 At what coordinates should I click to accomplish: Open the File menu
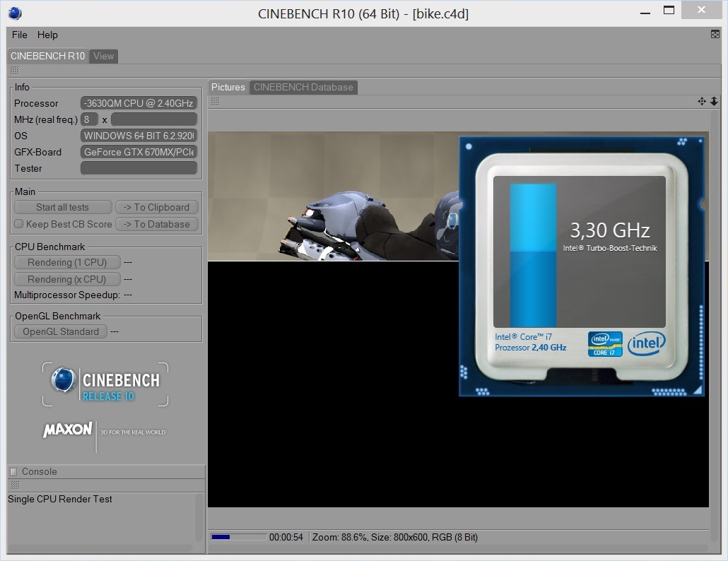[x=20, y=35]
